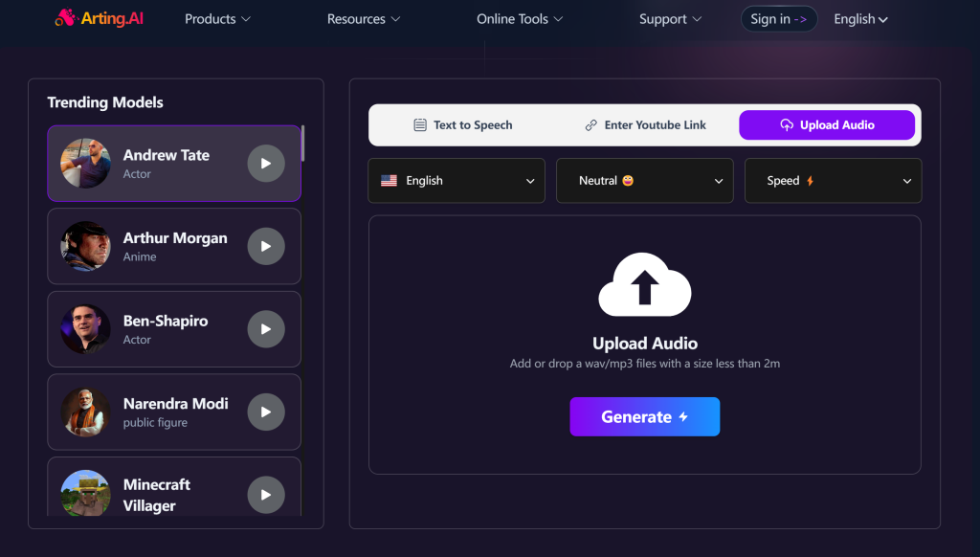The image size is (980, 557).
Task: Play the Ben-Shapiro voice preview
Action: coord(266,329)
